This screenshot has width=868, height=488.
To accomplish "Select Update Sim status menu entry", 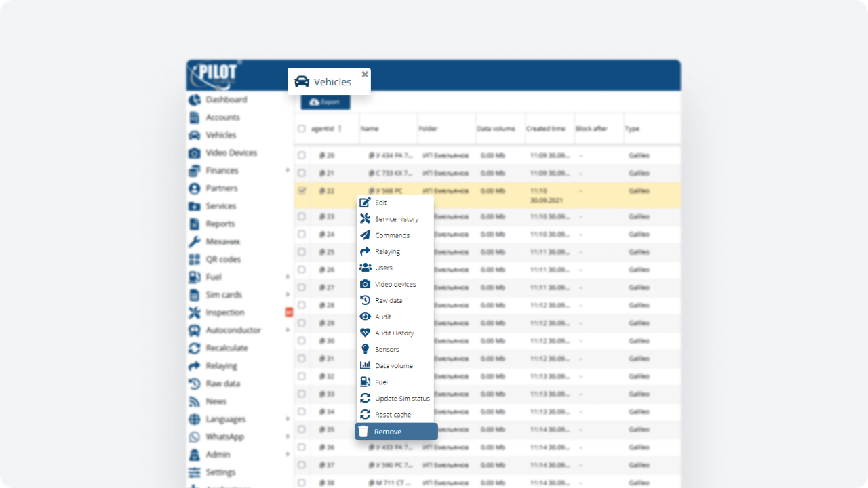I will [402, 398].
